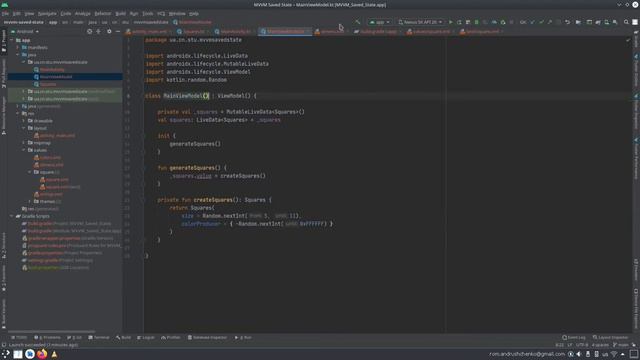Click the Git rollback arrow icon
Image resolution: width=640 pixels, height=360 pixels.
pyautogui.click(x=567, y=22)
